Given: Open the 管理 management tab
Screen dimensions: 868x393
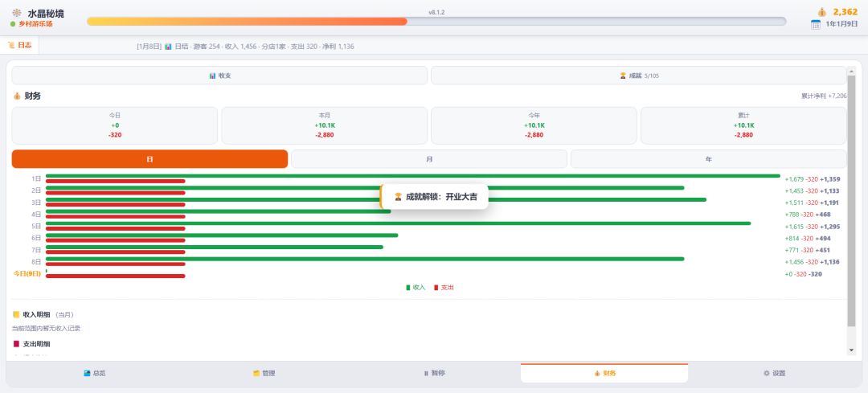Looking at the screenshot, I should point(264,374).
